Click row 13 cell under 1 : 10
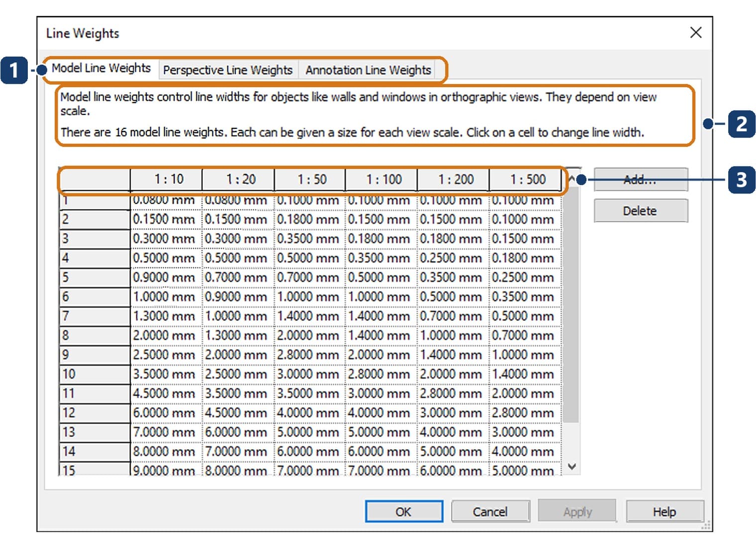This screenshot has width=756, height=548. point(166,433)
